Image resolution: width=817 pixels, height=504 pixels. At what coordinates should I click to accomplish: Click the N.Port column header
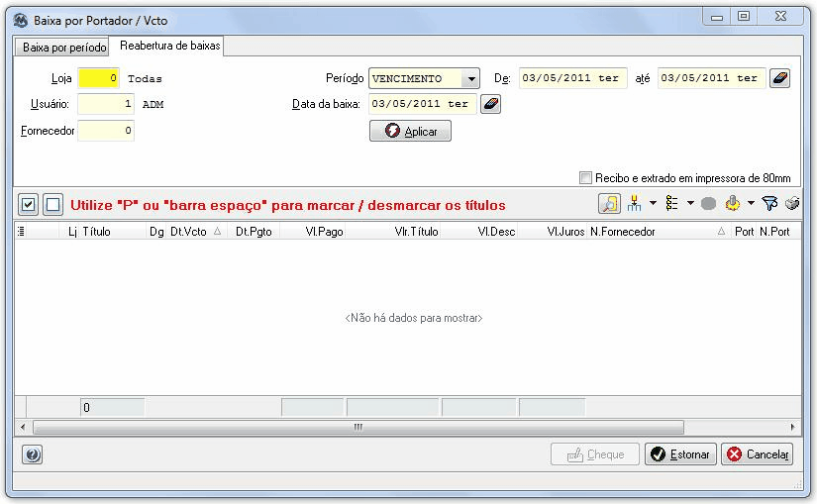tap(779, 232)
